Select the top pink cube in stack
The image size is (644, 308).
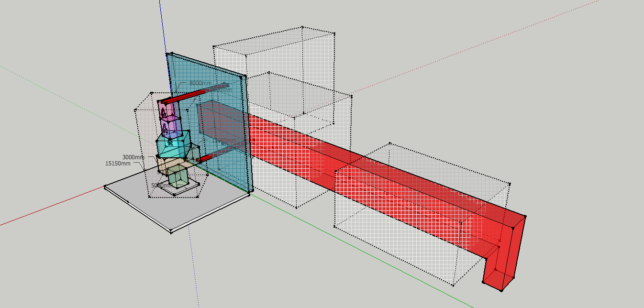(x=168, y=111)
